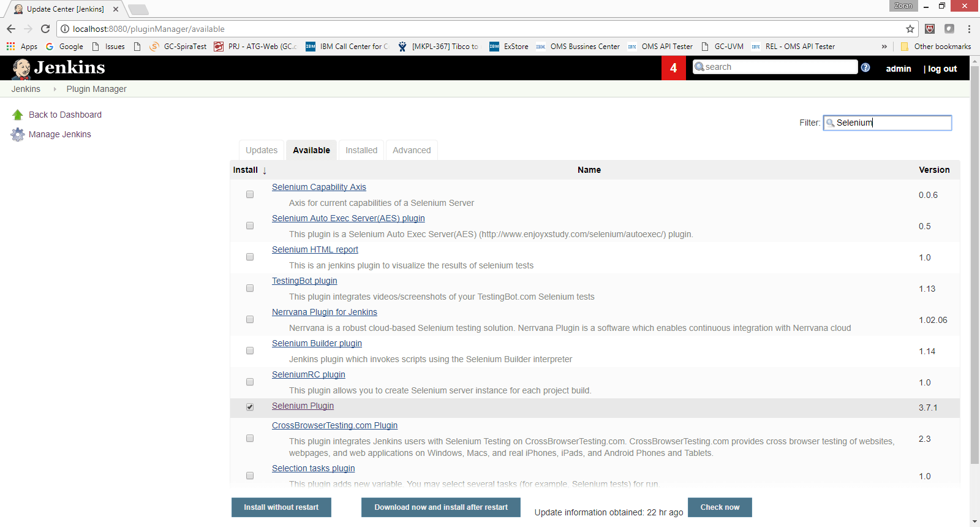The image size is (980, 527).
Task: Open the Issues bookmark
Action: click(x=108, y=46)
